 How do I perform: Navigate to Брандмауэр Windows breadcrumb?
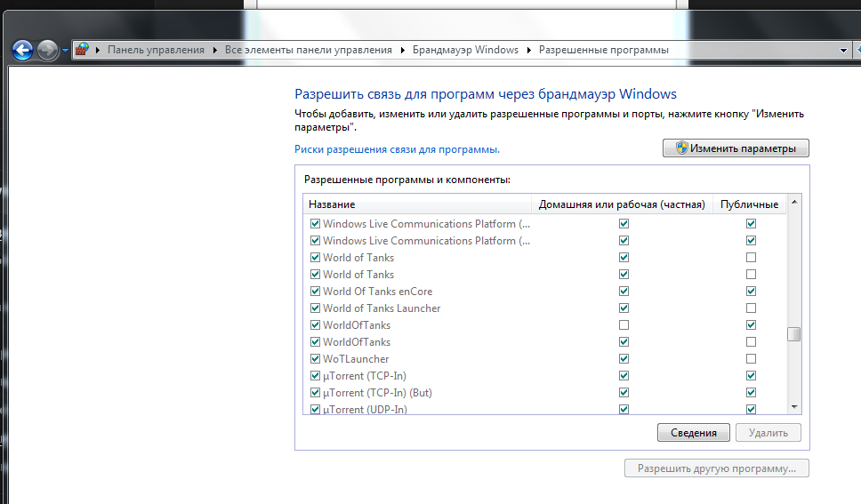(466, 50)
